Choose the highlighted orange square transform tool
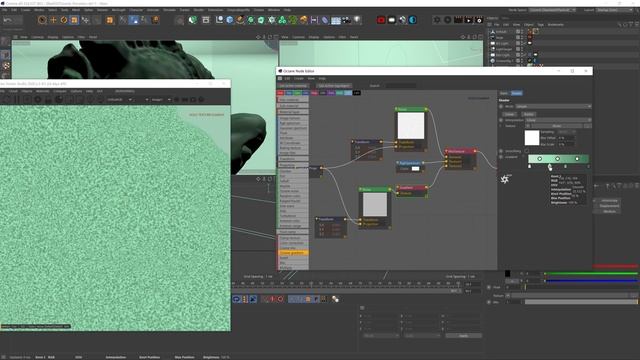640x360 pixels. pos(74,20)
